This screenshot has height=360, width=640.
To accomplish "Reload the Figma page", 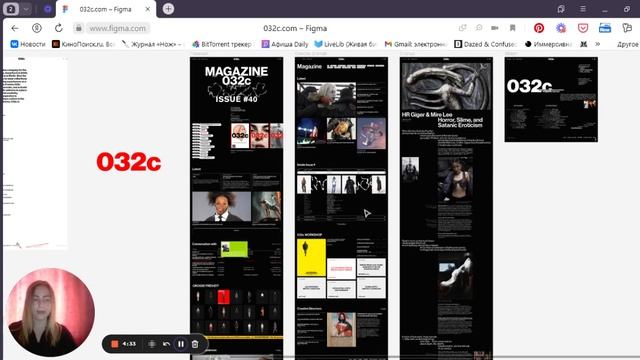I will click(x=59, y=28).
